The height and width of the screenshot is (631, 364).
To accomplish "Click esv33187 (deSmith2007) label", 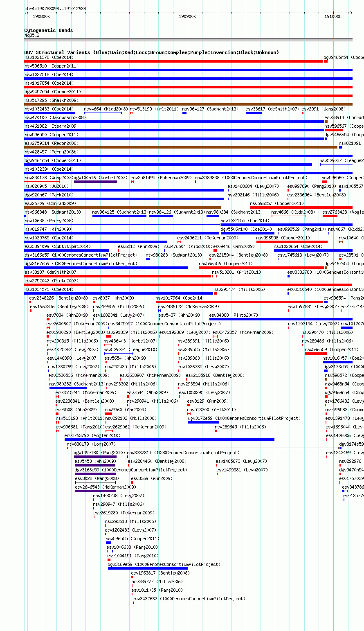I will [x=52, y=272].
